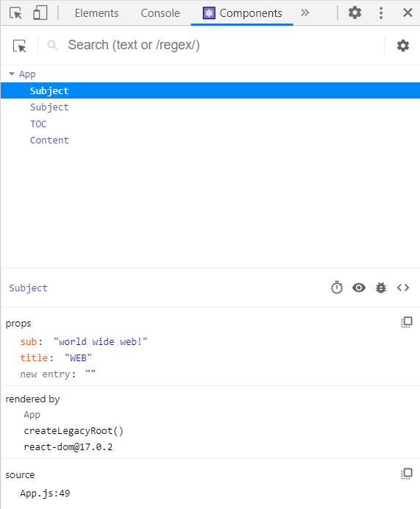The width and height of the screenshot is (420, 509).
Task: Click the App link under rendered by
Action: point(32,415)
